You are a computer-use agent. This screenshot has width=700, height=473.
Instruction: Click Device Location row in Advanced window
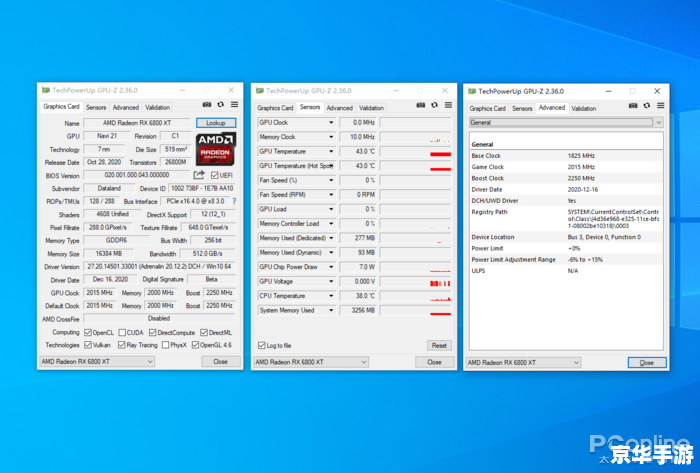[566, 237]
